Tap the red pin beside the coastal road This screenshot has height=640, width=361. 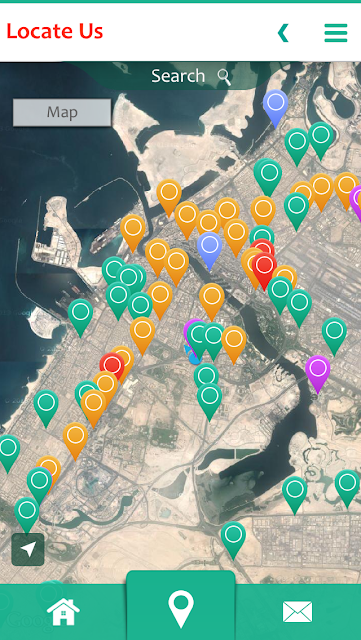[111, 366]
